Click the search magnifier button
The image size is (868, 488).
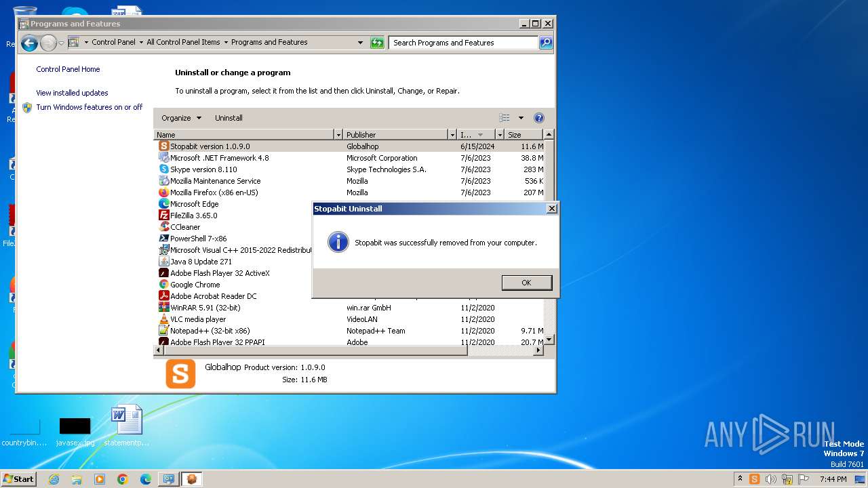coord(546,43)
